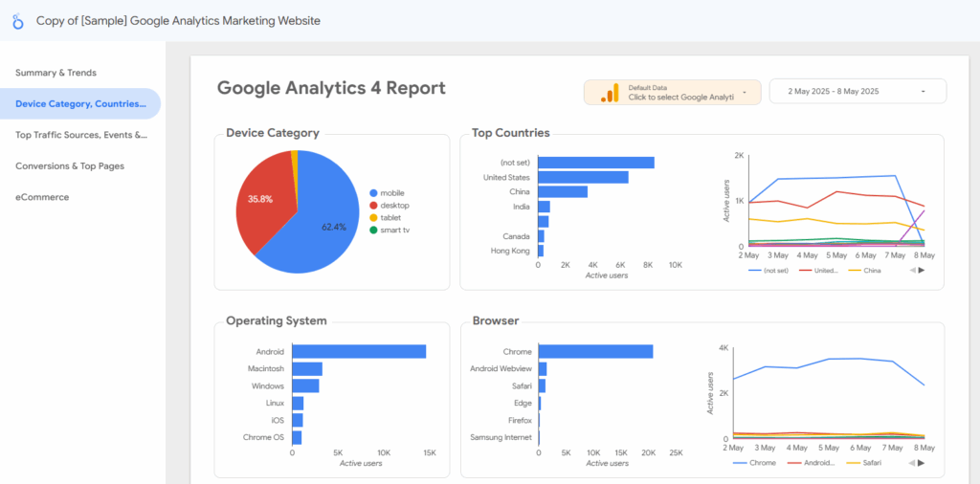Click the Windows bar in Operating System
980x484 pixels.
[x=305, y=385]
